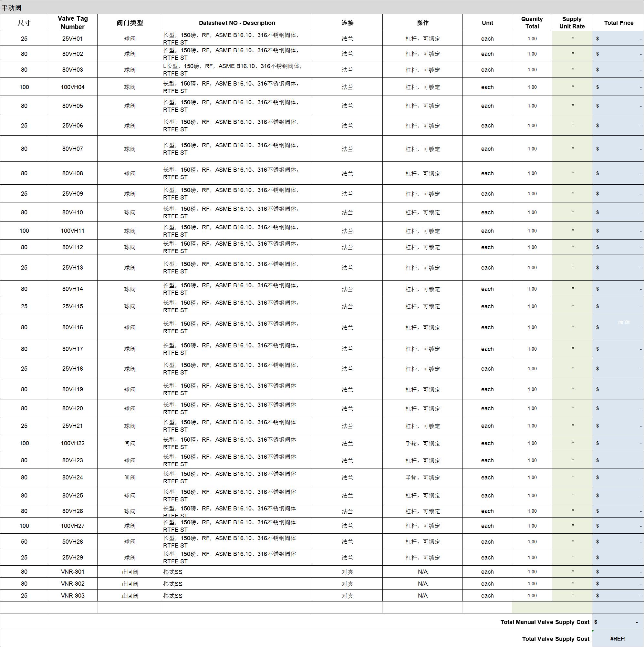Select the Total Manual Valve Supply Cost label
Screen dimensions: 644x647
tap(545, 622)
